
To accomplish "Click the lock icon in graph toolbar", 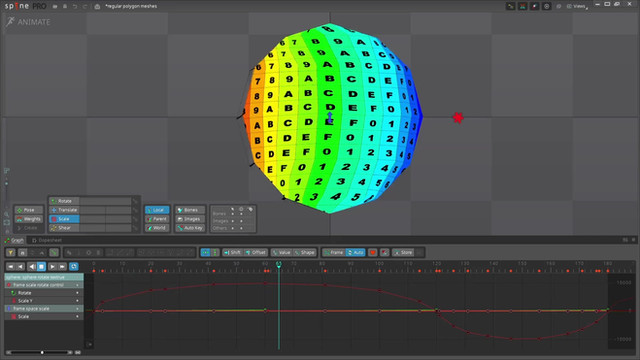I will click(23, 253).
